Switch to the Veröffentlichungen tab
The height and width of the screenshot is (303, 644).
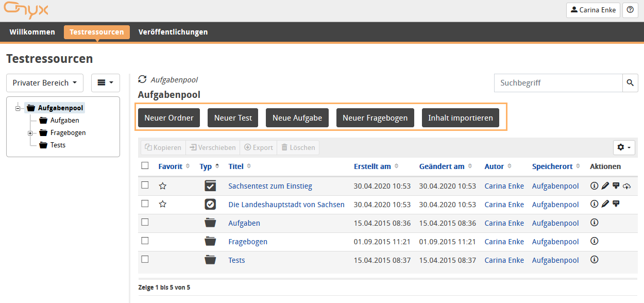coord(173,32)
